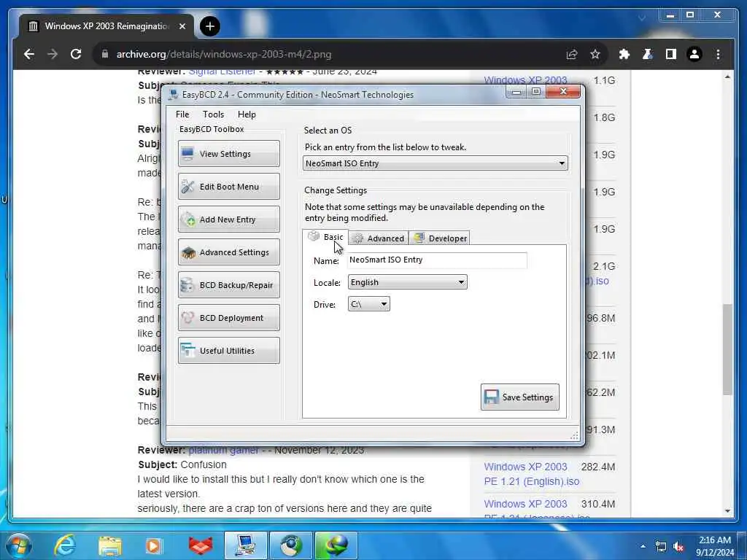
Task: Switch to the Developer tab
Action: point(440,238)
